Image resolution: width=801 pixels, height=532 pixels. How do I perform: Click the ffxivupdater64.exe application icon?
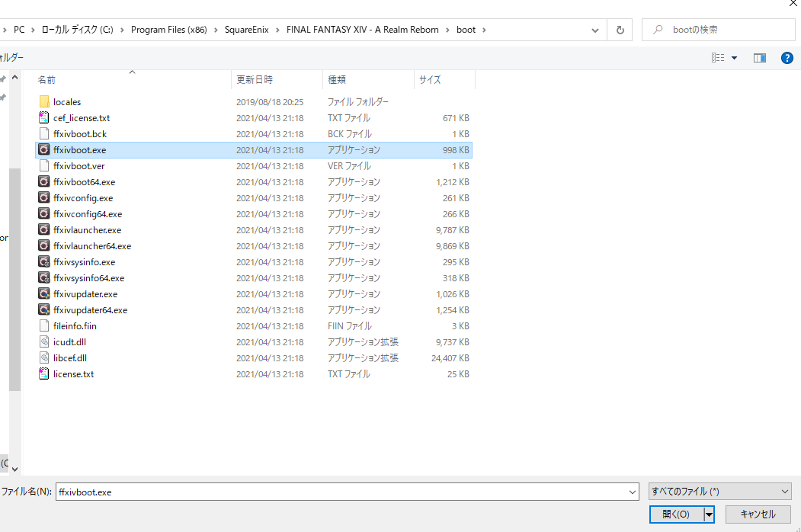(44, 309)
